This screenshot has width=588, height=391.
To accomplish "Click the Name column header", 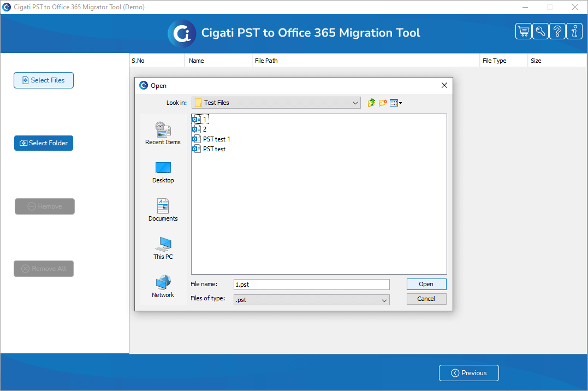I will coord(218,61).
